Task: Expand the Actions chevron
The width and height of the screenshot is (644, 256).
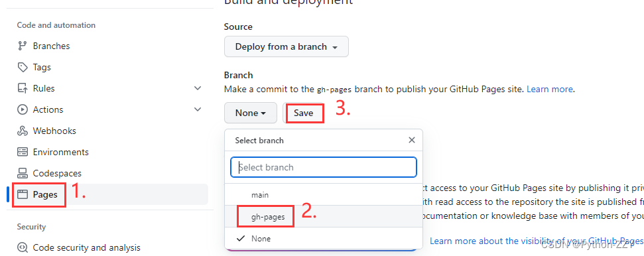Action: pyautogui.click(x=198, y=109)
